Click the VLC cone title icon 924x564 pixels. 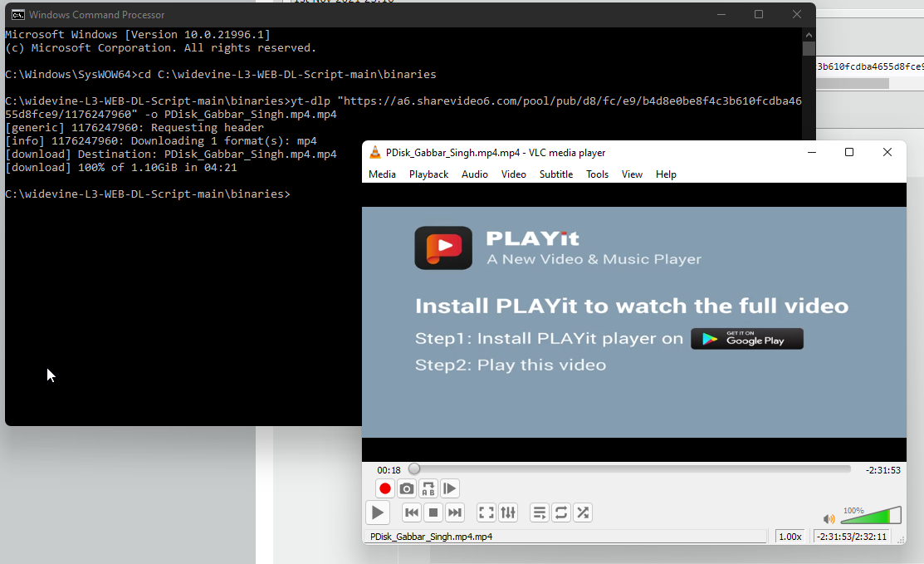[374, 153]
